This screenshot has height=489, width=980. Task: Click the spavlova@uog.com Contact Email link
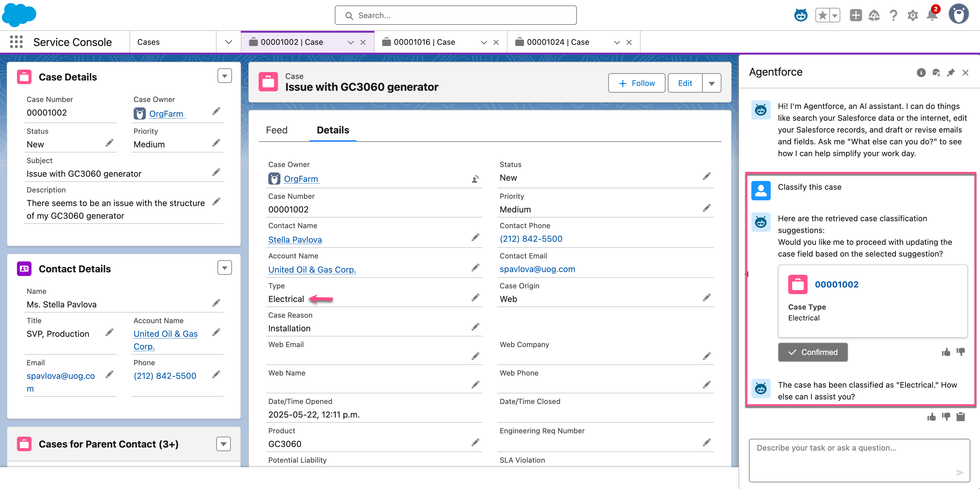pyautogui.click(x=537, y=269)
